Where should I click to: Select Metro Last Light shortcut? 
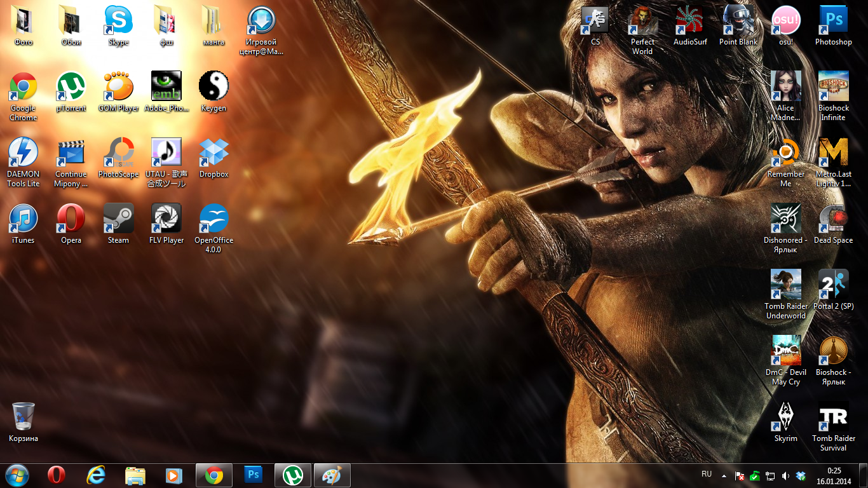pos(834,162)
